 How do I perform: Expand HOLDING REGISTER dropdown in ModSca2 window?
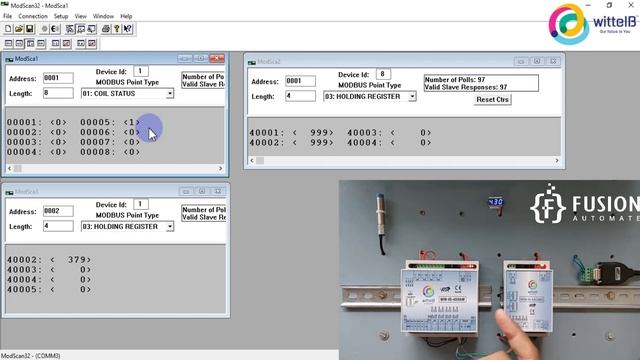pos(412,97)
